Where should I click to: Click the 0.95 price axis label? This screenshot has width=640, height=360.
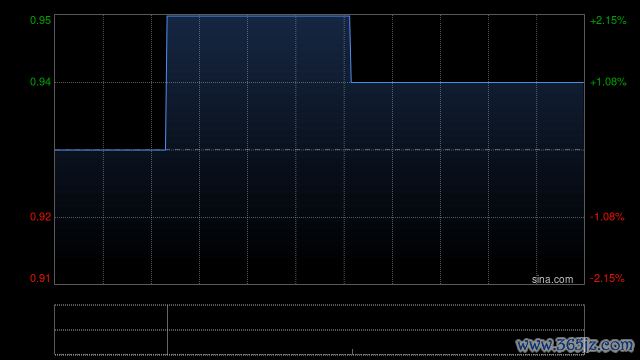point(40,20)
